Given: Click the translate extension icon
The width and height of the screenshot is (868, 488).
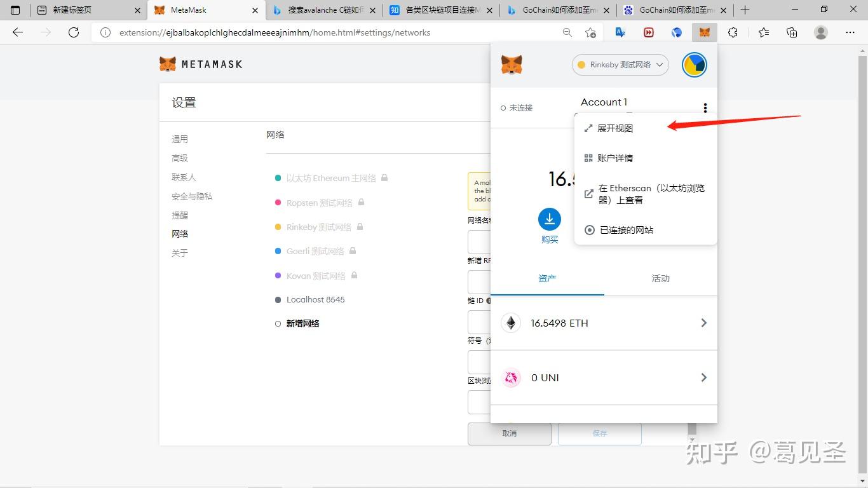Looking at the screenshot, I should [621, 32].
